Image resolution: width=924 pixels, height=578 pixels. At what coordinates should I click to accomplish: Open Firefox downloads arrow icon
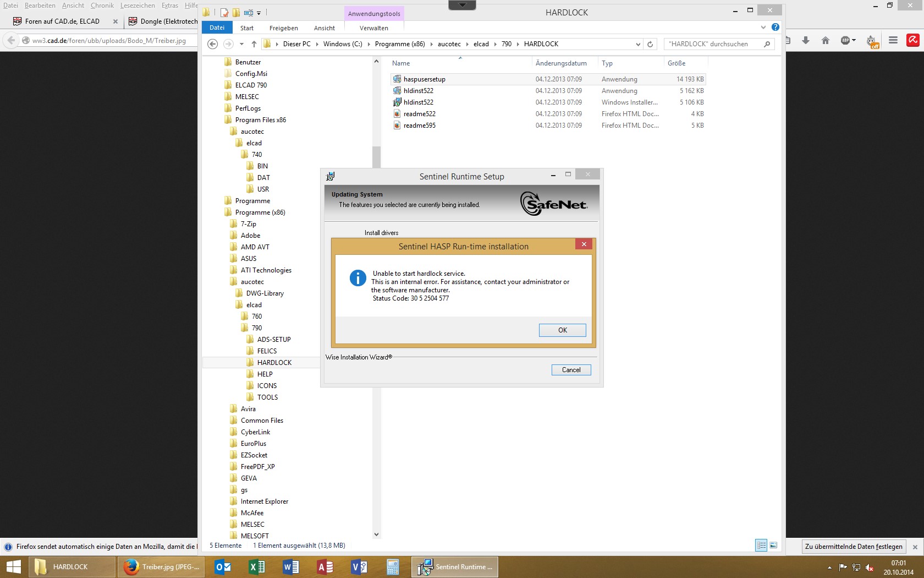point(806,40)
